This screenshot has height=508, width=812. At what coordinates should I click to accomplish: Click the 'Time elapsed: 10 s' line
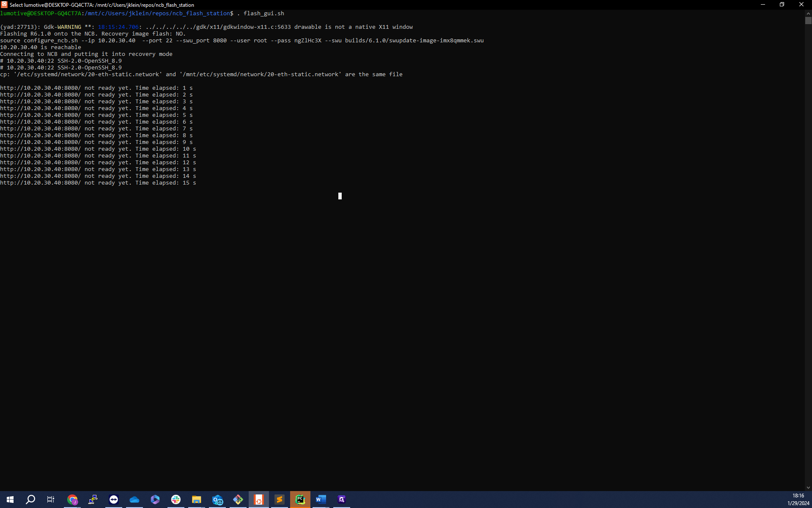98,149
